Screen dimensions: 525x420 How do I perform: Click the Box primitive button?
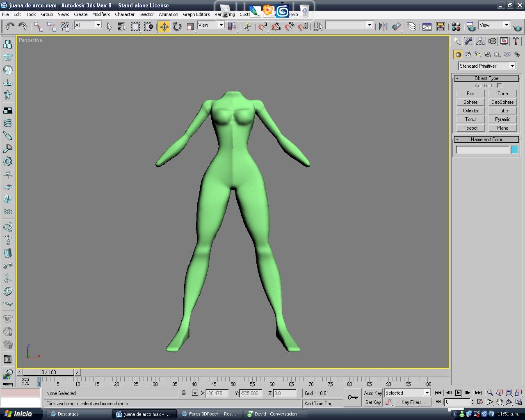point(470,94)
